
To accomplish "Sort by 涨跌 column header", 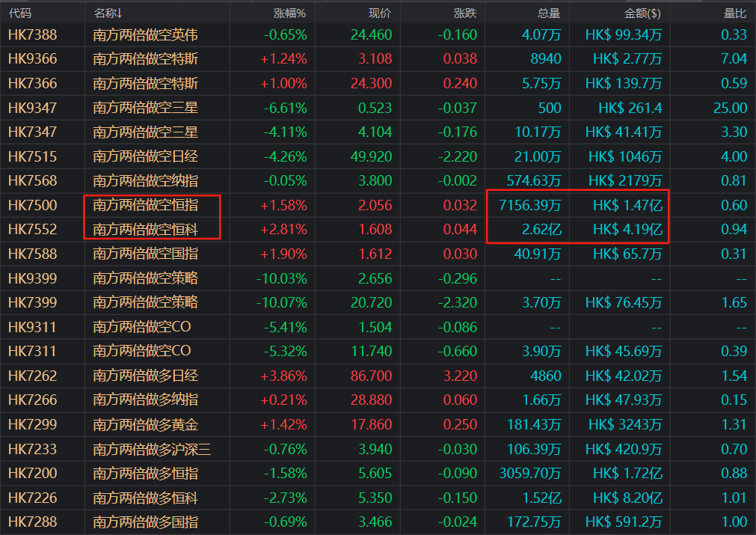I will pos(465,13).
